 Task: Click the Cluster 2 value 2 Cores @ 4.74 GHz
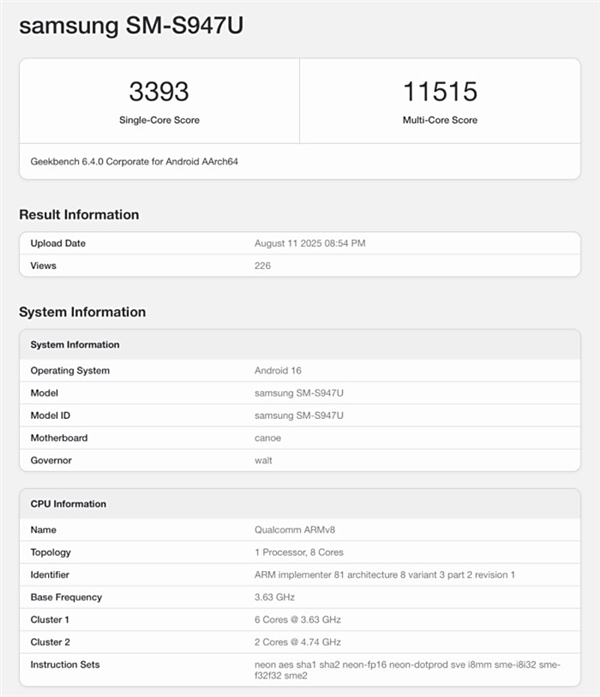pyautogui.click(x=300, y=642)
